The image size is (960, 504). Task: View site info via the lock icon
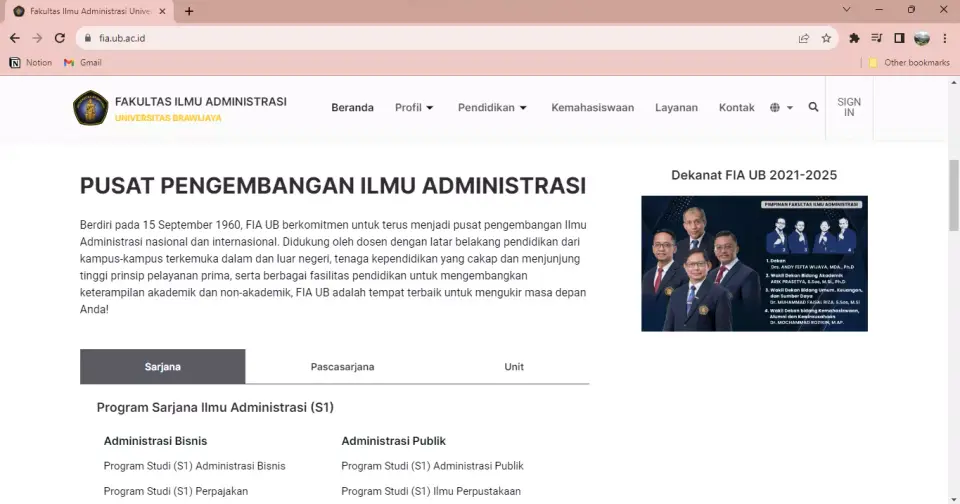tap(88, 38)
